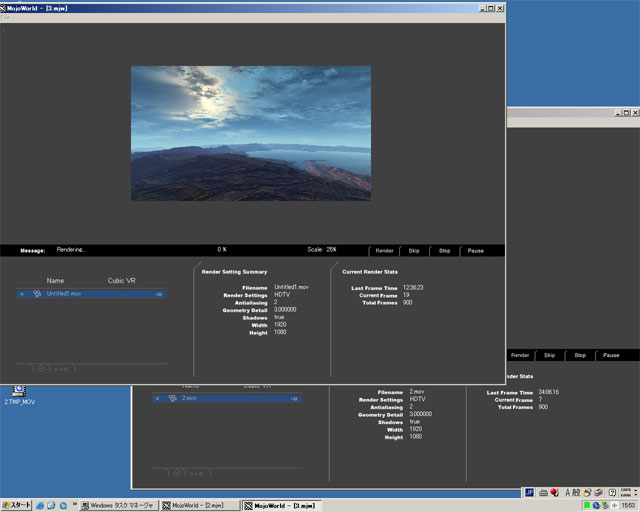Click the minus button below the Untitled1.mov list
Viewport: 640px width, 512px height.
[41, 368]
